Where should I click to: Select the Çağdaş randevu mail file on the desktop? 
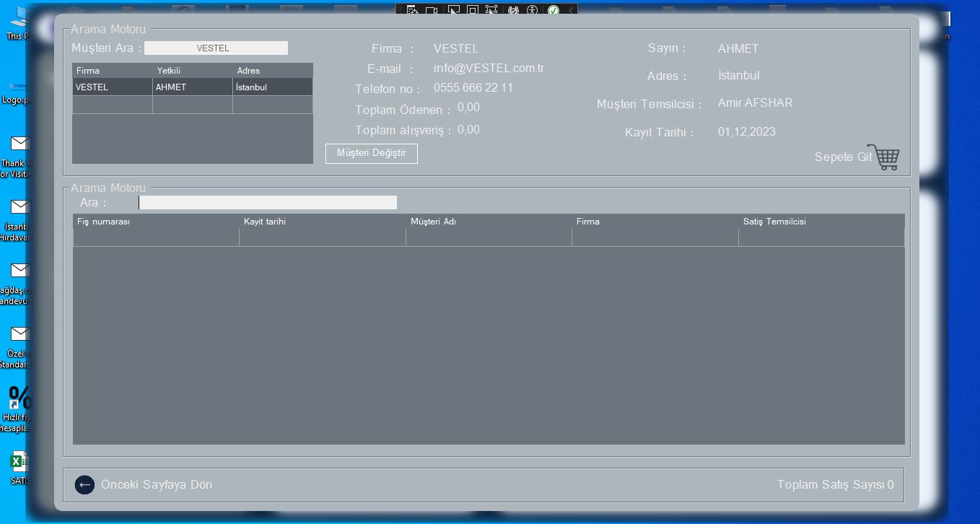coord(17,283)
